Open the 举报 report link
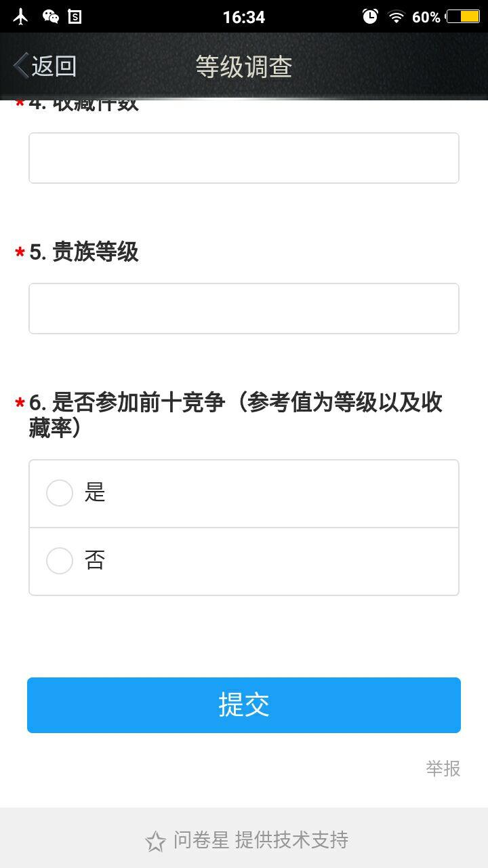 pos(443,768)
